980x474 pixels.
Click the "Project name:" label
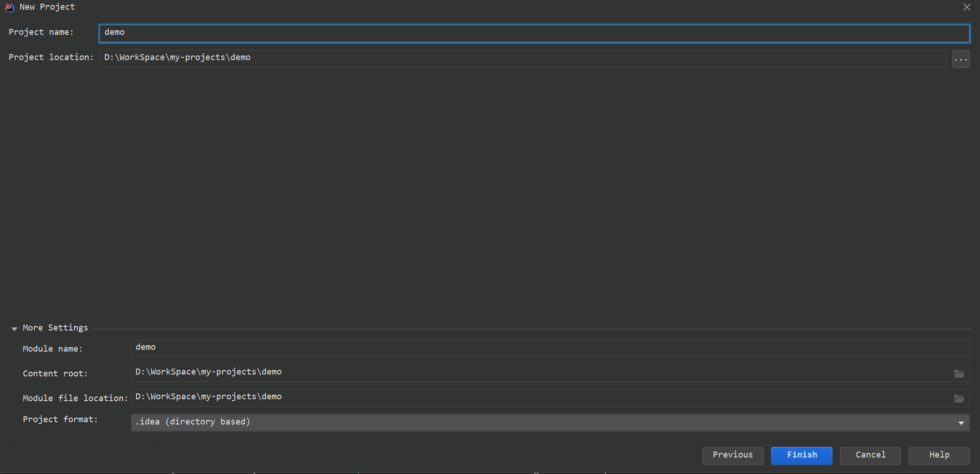tap(41, 32)
